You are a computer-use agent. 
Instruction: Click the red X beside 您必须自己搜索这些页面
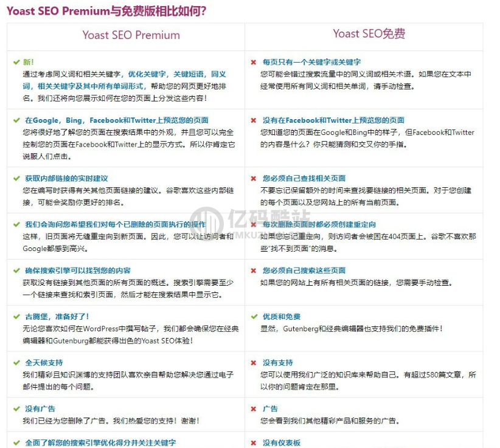click(x=254, y=271)
